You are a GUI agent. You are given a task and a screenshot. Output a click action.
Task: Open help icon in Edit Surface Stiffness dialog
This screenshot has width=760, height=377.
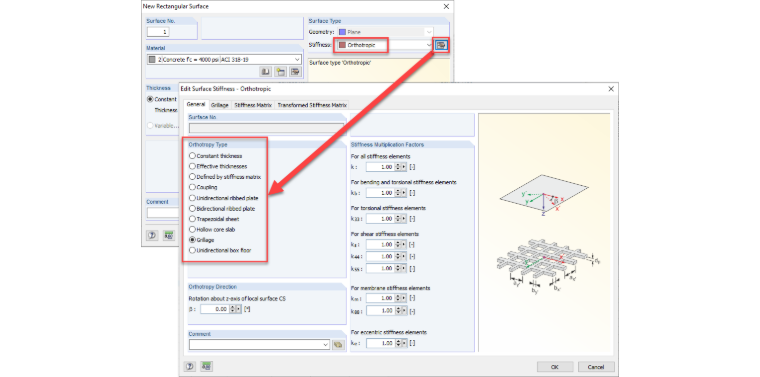pos(190,366)
